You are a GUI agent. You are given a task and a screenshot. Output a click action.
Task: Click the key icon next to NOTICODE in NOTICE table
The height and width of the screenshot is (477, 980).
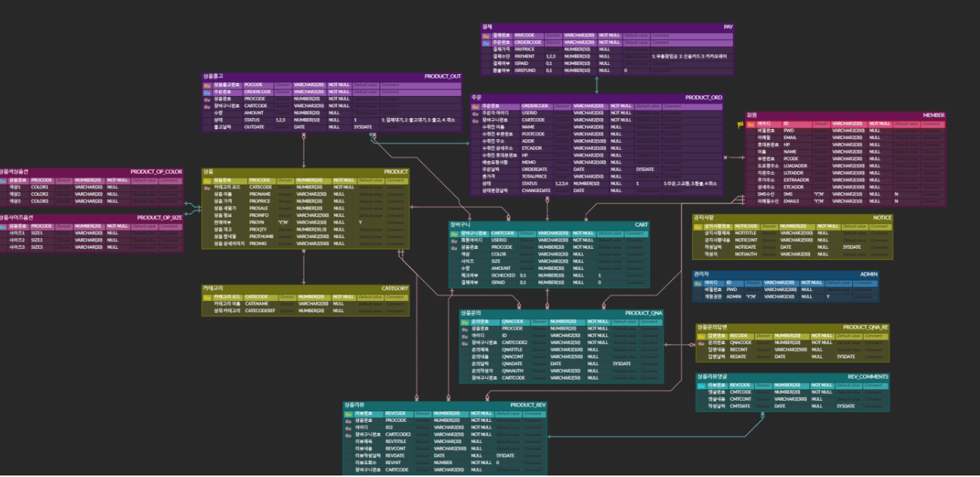coord(697,226)
